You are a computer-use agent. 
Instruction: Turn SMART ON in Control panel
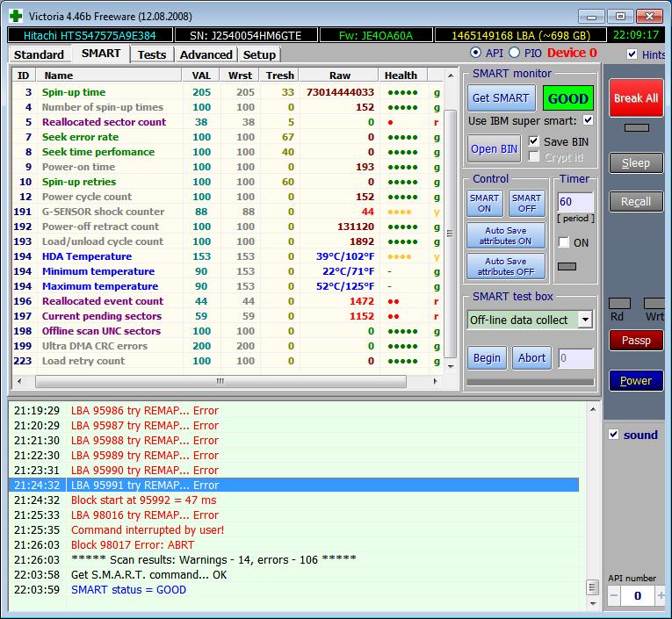pos(484,203)
